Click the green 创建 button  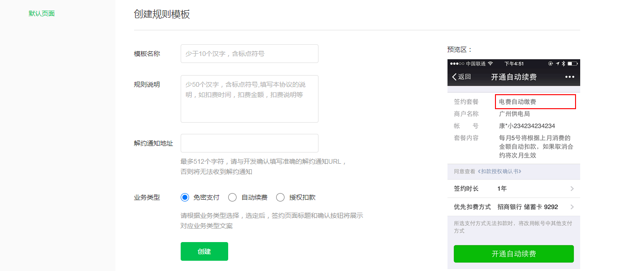point(204,251)
